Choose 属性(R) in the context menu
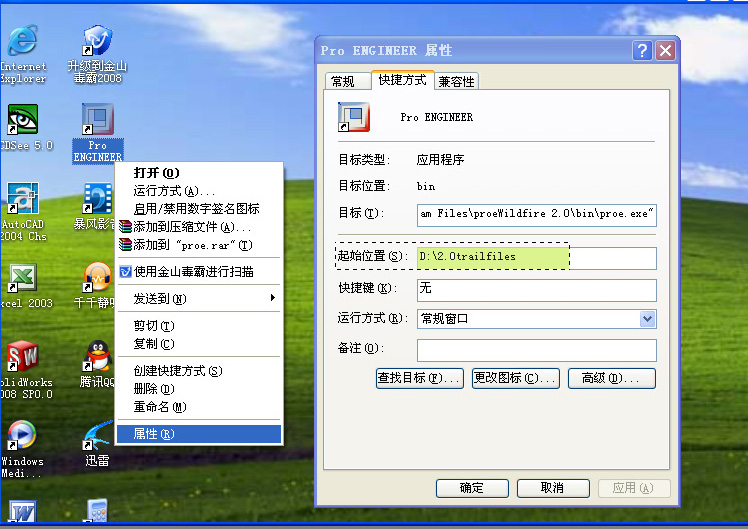The width and height of the screenshot is (748, 529). (199, 434)
